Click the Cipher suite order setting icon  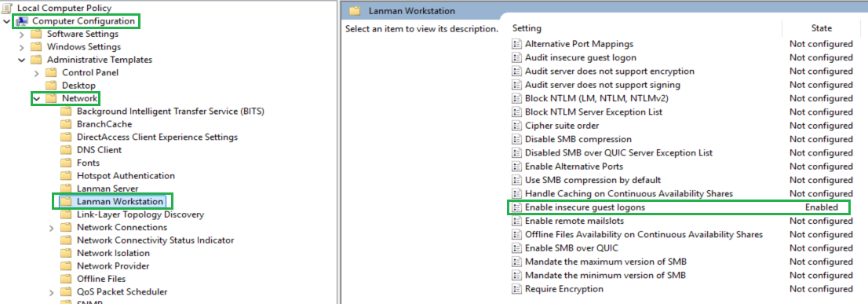point(516,126)
